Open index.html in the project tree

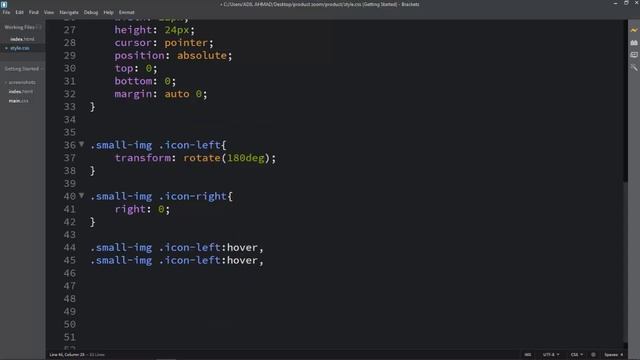click(x=21, y=91)
